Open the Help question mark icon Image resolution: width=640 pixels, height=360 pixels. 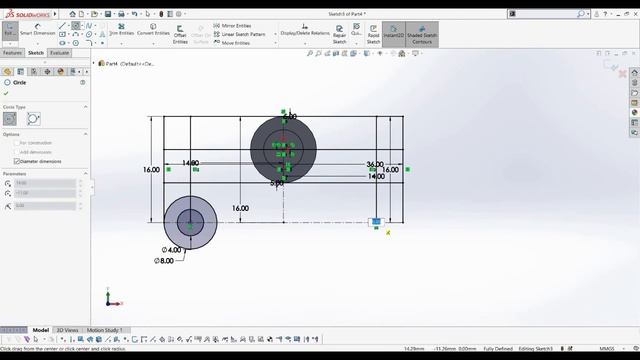point(605,14)
